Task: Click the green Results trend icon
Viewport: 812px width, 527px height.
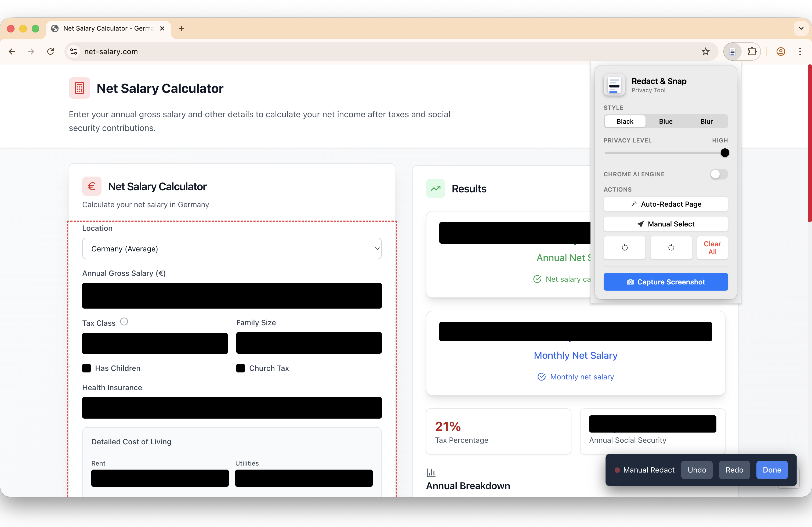Action: pyautogui.click(x=435, y=188)
